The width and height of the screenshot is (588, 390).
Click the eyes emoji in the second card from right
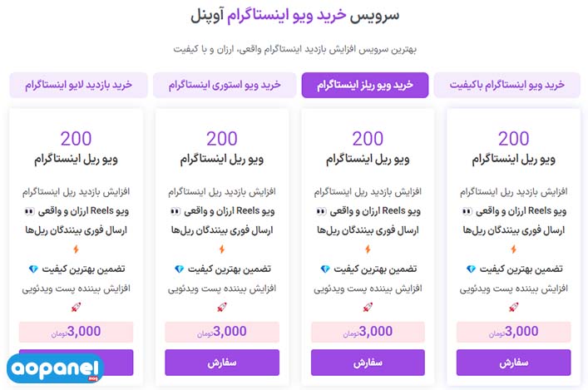(x=321, y=211)
